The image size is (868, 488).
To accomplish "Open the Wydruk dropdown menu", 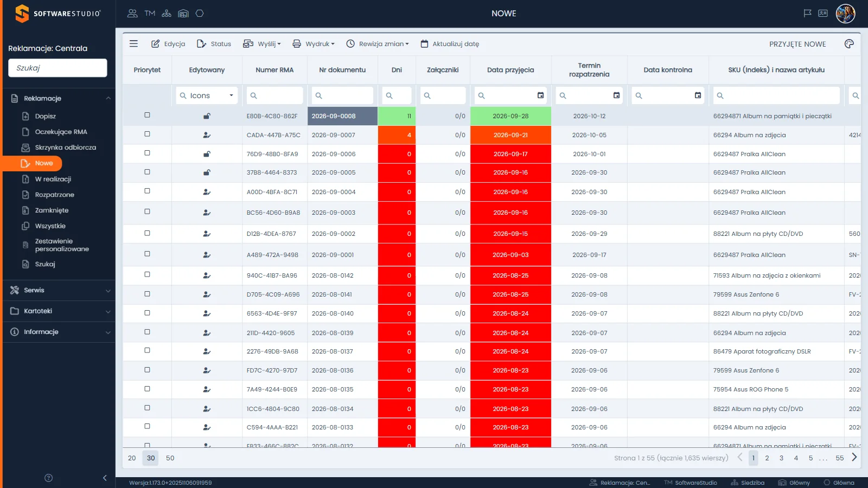I will point(314,44).
